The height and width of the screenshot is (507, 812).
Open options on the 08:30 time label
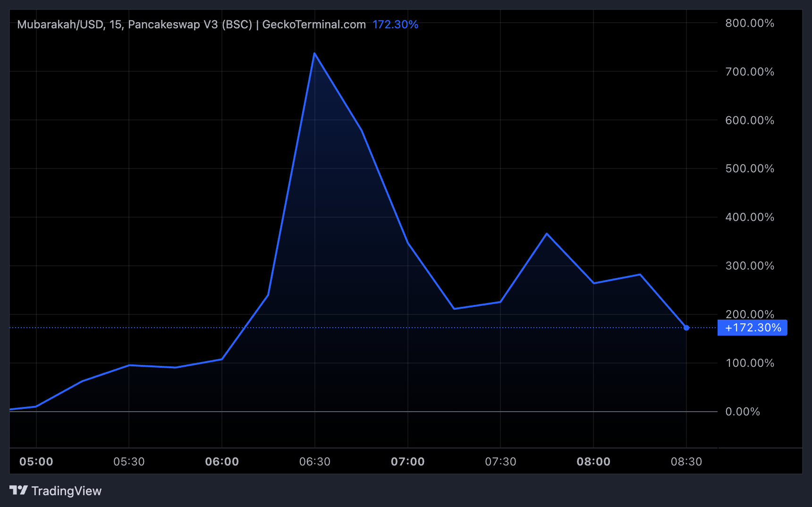(x=687, y=462)
